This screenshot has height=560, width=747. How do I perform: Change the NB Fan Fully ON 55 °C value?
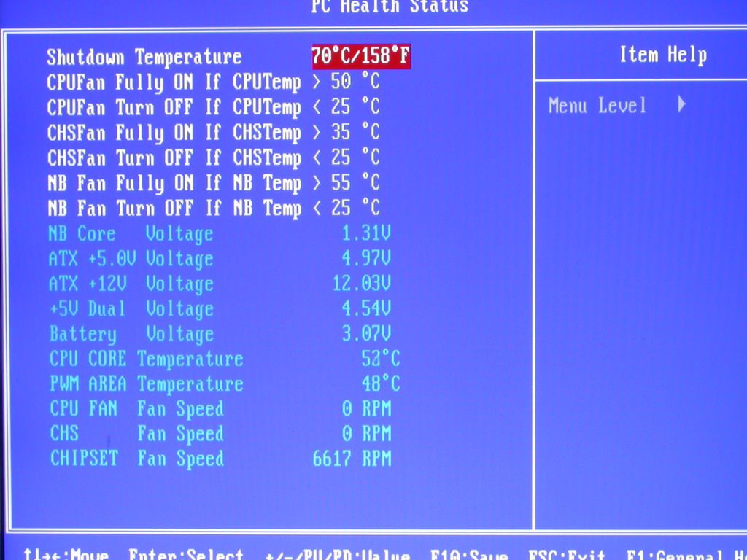(x=355, y=183)
